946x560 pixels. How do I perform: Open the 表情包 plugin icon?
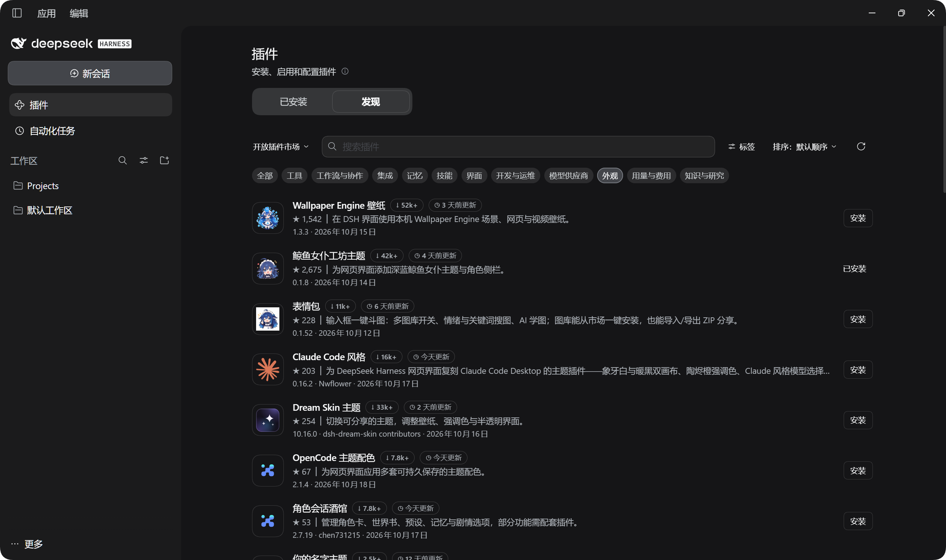click(268, 319)
